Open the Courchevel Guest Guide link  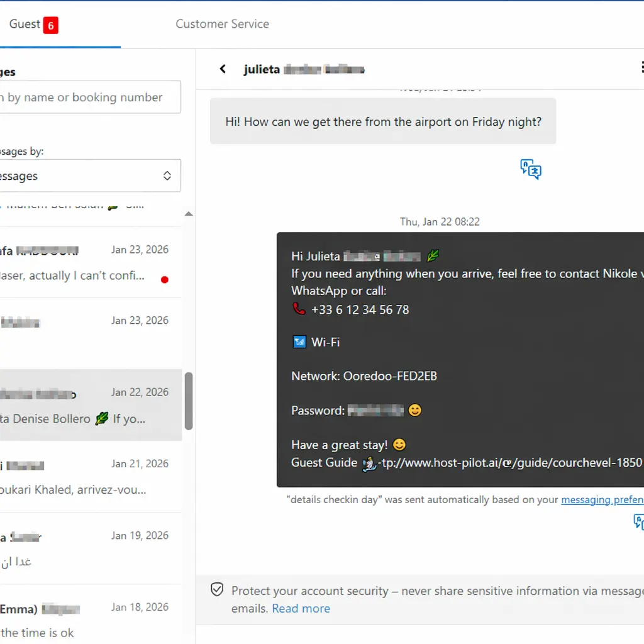pos(503,463)
